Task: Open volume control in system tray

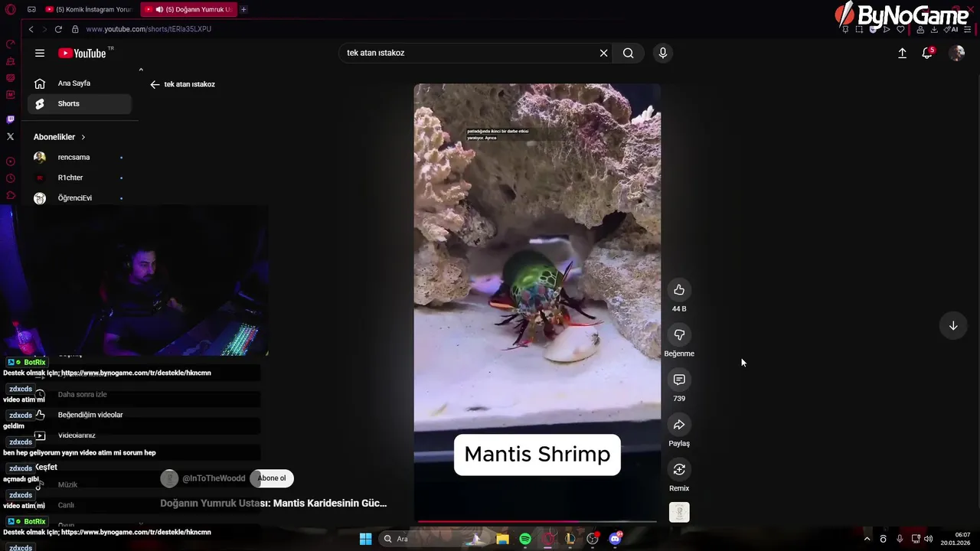Action: pos(928,539)
